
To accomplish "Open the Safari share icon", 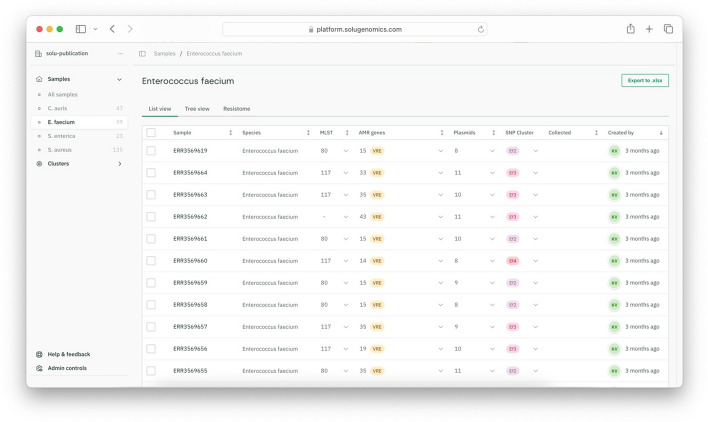I will click(630, 29).
